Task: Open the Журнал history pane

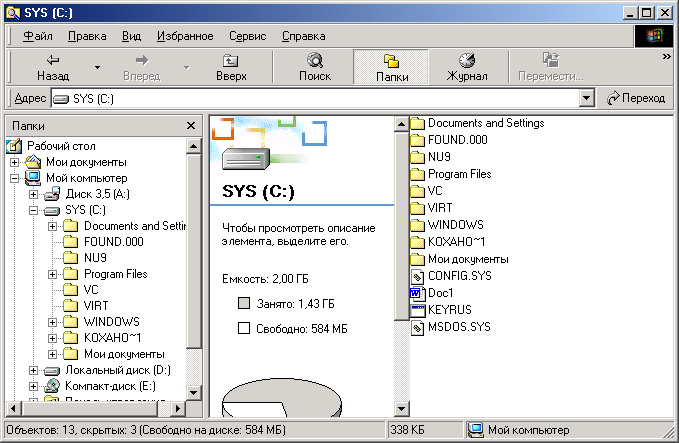Action: tap(467, 67)
